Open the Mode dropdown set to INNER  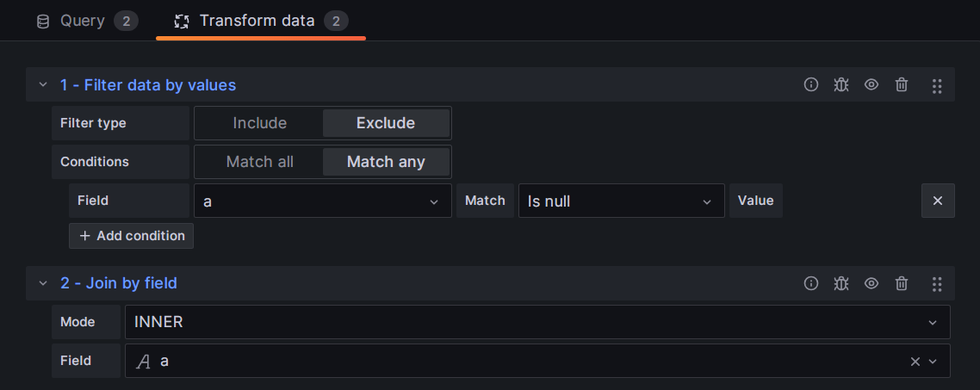coord(537,322)
